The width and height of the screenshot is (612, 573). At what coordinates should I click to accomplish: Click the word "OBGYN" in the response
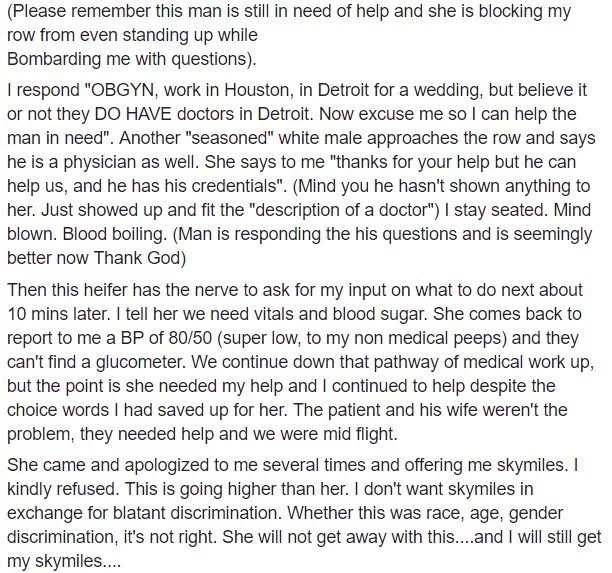[x=122, y=90]
